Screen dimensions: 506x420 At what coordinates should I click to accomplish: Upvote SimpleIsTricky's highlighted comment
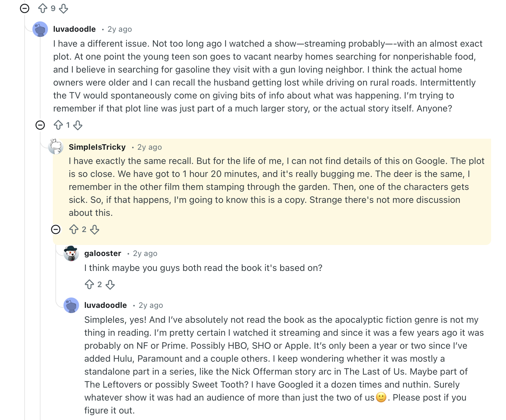pyautogui.click(x=74, y=229)
